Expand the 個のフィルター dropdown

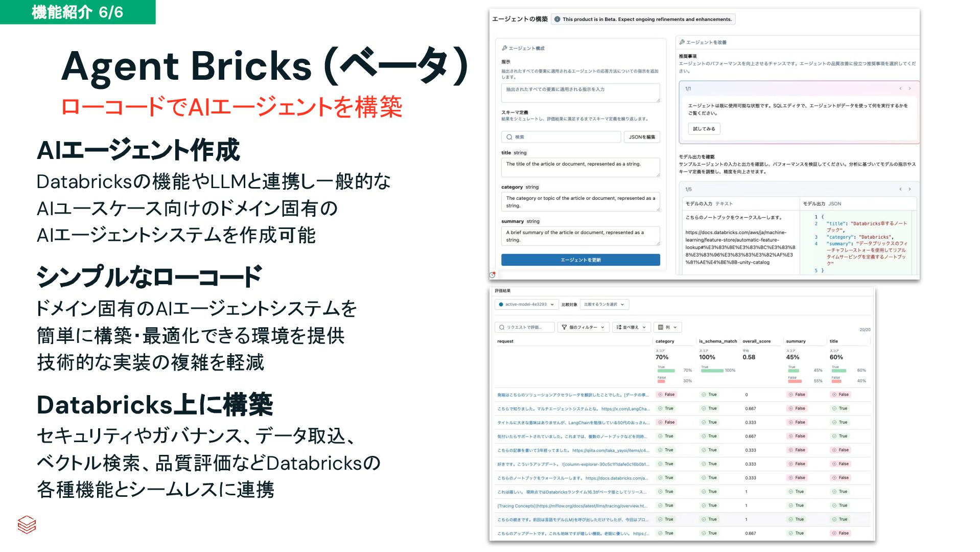tap(582, 327)
